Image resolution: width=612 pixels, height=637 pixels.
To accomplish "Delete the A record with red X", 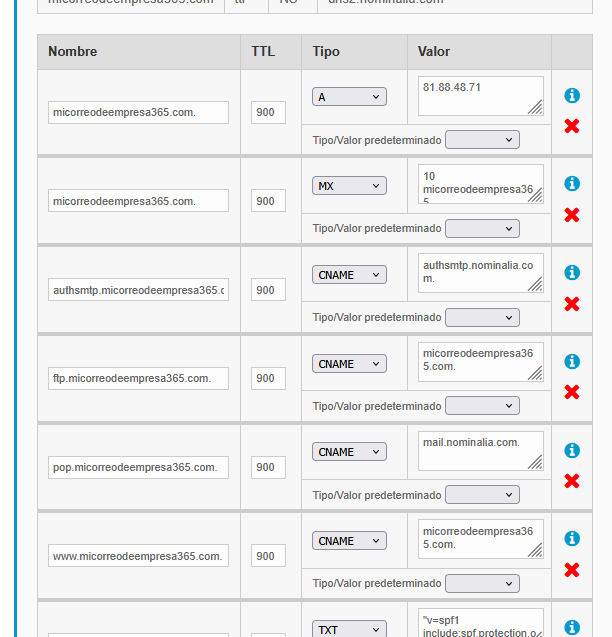I will (x=572, y=126).
